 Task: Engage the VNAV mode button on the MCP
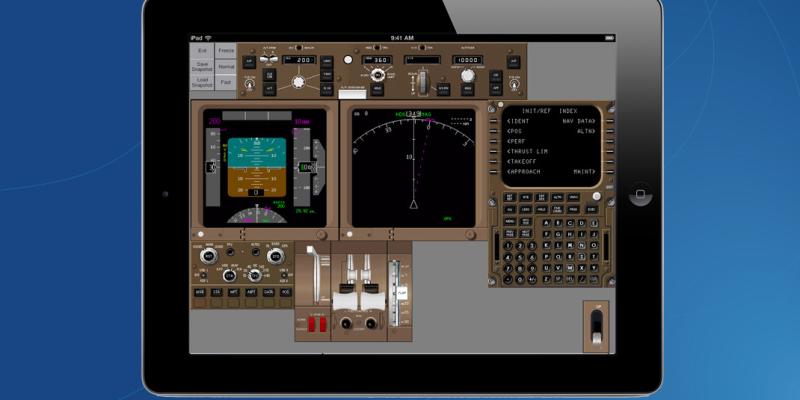[x=327, y=74]
